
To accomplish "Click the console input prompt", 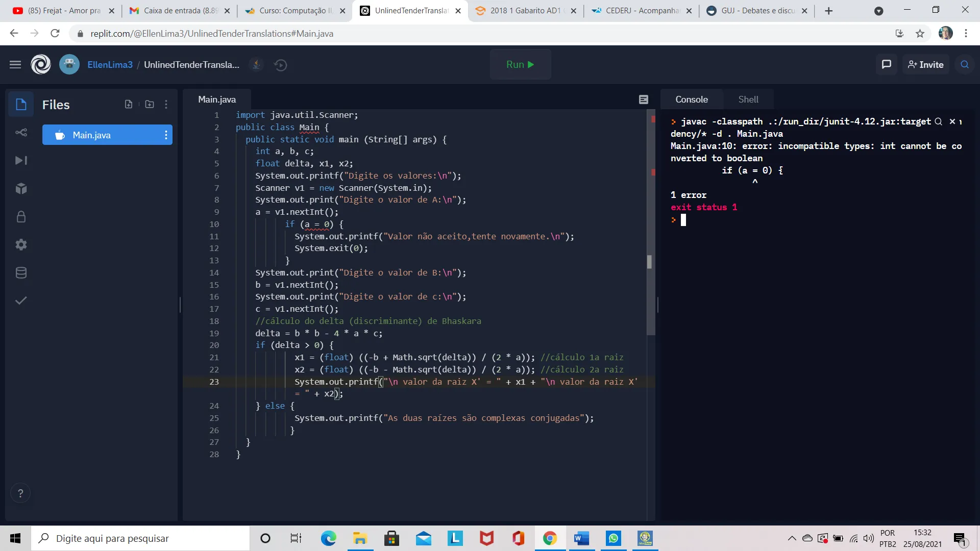I will 683,220.
